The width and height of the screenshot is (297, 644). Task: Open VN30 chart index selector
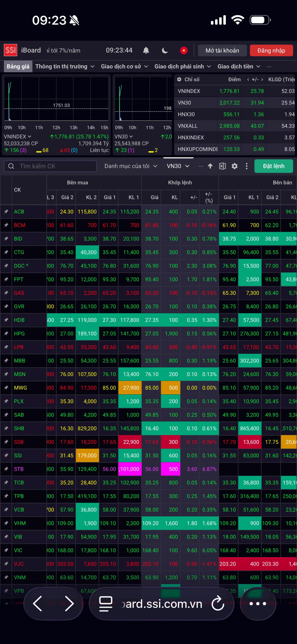pyautogui.click(x=123, y=137)
